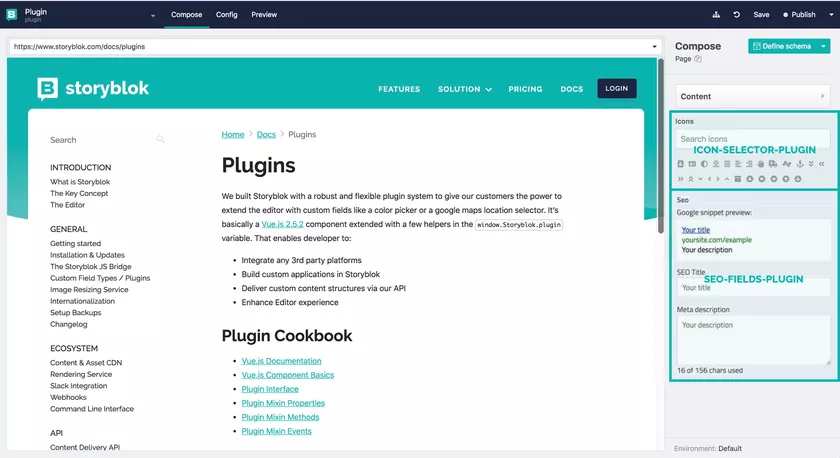The width and height of the screenshot is (840, 458).
Task: Open the Define schema dropdown caret
Action: [823, 46]
